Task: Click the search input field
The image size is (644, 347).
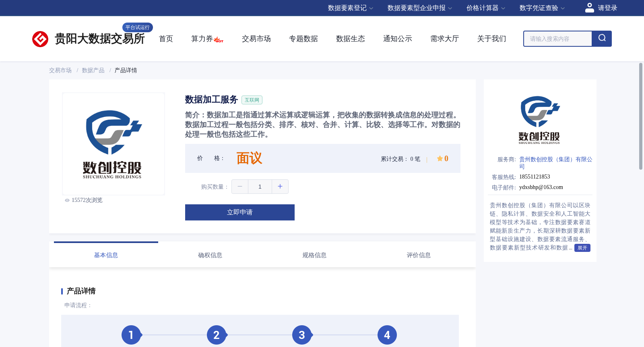Action: pos(558,39)
